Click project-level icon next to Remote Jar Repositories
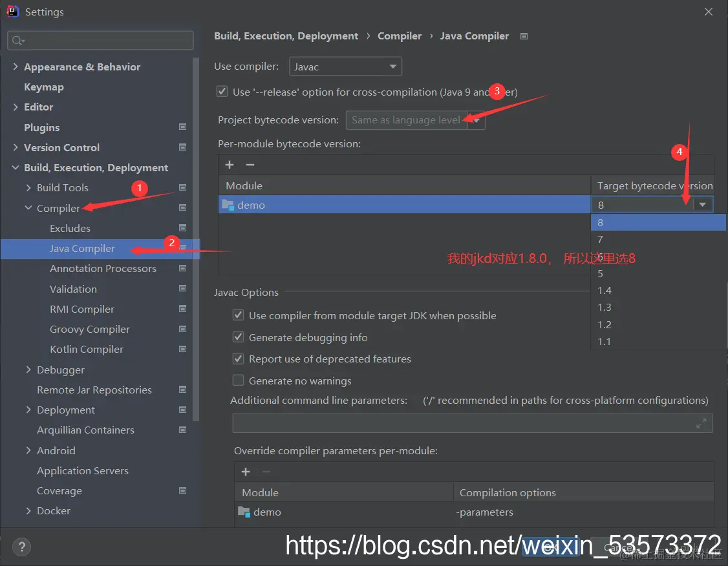Image resolution: width=728 pixels, height=566 pixels. coord(182,390)
